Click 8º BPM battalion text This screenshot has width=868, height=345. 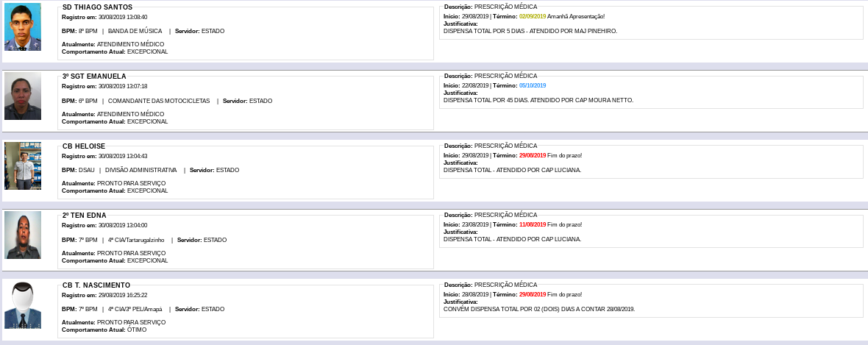point(88,31)
